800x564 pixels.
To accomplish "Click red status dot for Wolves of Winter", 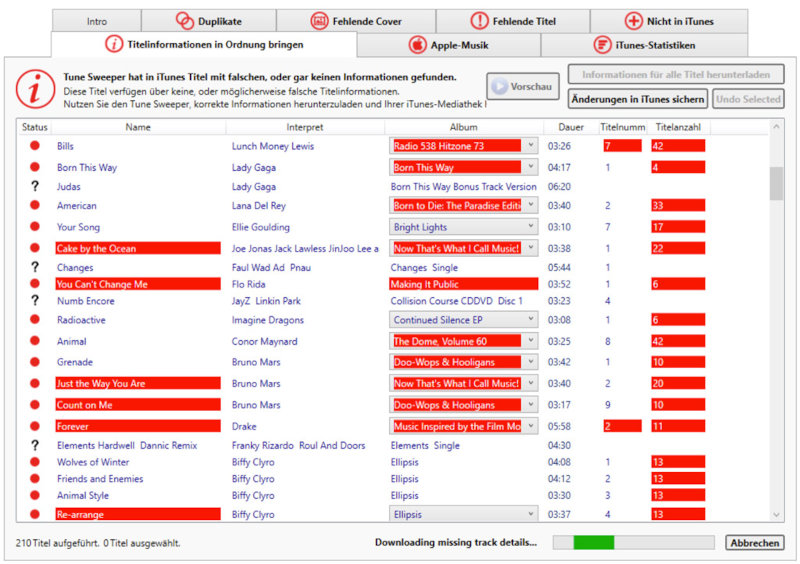I will [35, 462].
